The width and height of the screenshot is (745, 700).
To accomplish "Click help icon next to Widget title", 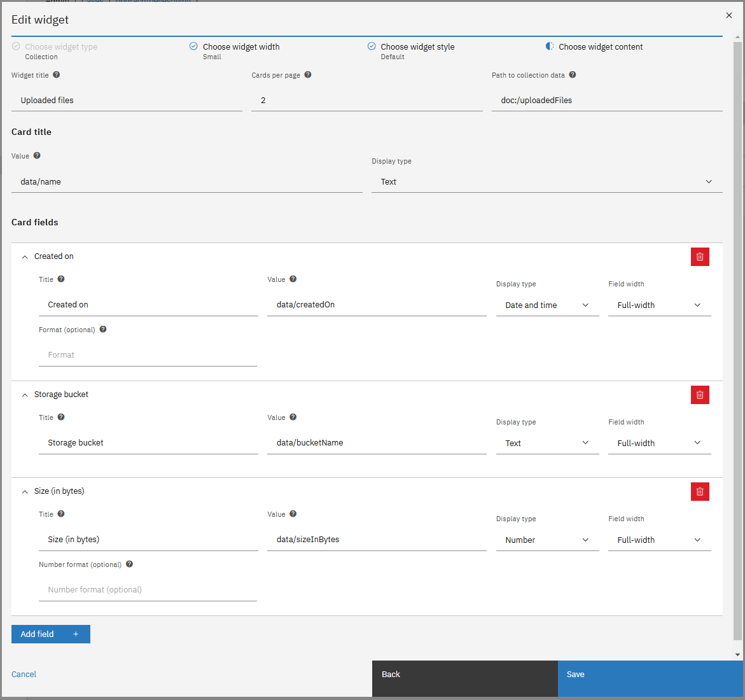I will 57,75.
